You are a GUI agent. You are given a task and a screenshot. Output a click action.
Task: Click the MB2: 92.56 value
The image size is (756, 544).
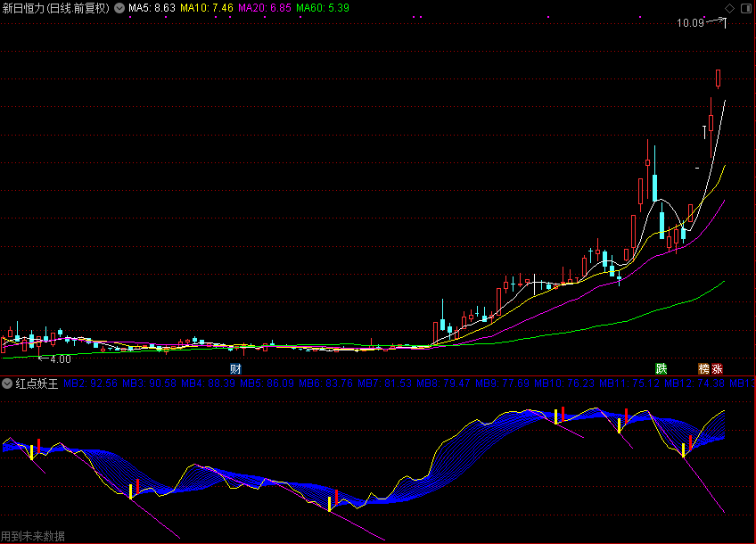91,383
